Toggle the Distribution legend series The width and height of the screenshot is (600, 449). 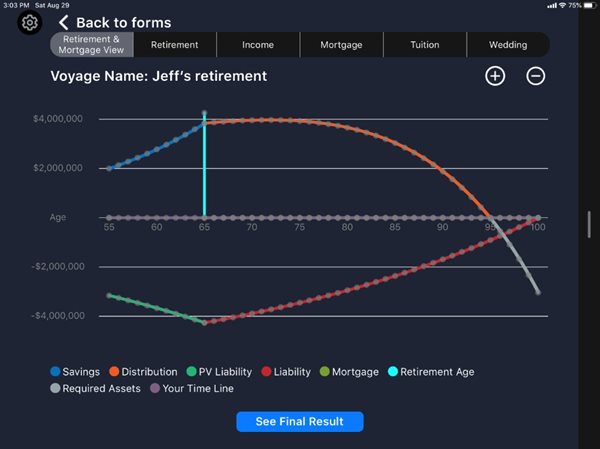(142, 372)
